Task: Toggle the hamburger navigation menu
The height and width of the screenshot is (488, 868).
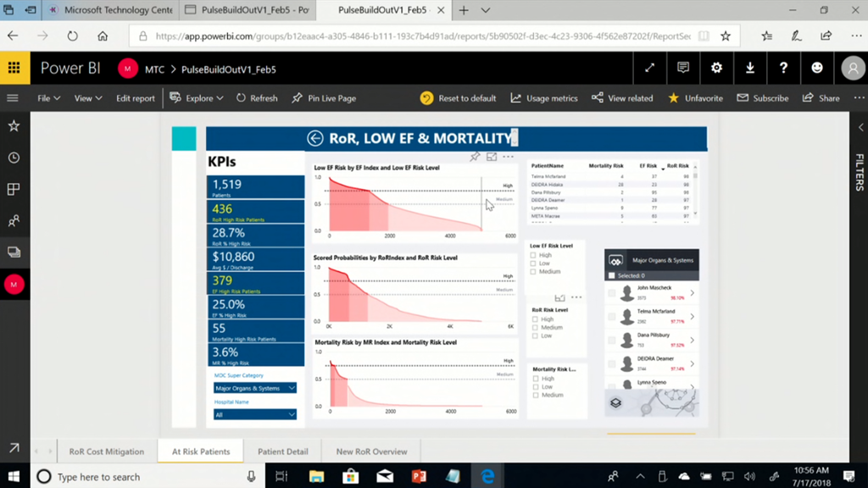Action: point(13,98)
